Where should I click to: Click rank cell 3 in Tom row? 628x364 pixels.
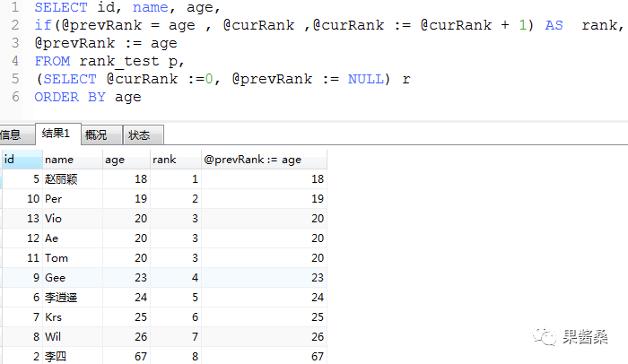(x=176, y=258)
